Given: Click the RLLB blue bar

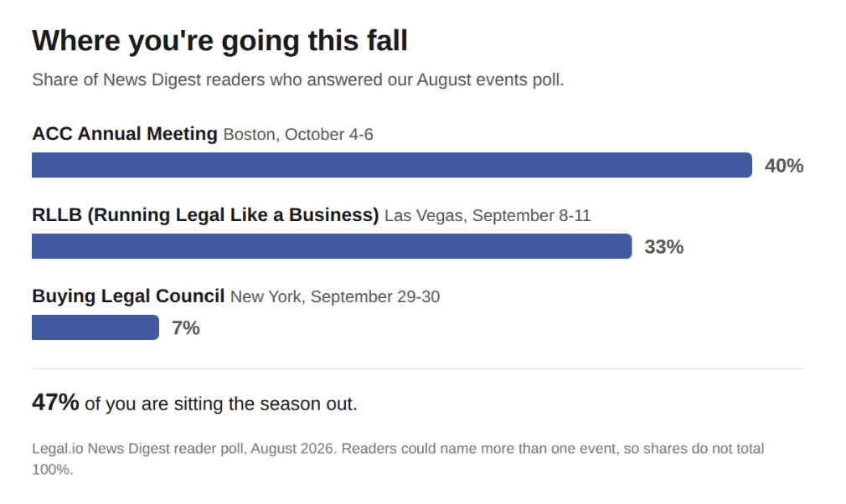Looking at the screenshot, I should tap(332, 246).
